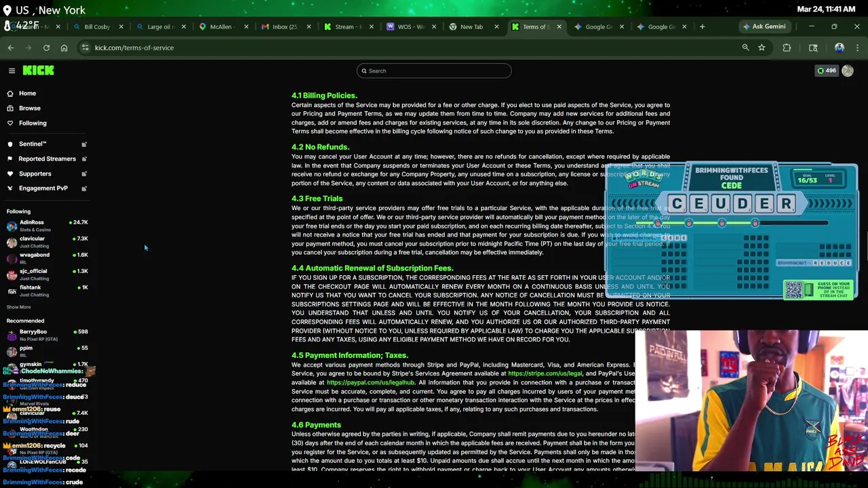Image resolution: width=868 pixels, height=488 pixels.
Task: Go back using the browser back arrow
Action: click(x=11, y=47)
